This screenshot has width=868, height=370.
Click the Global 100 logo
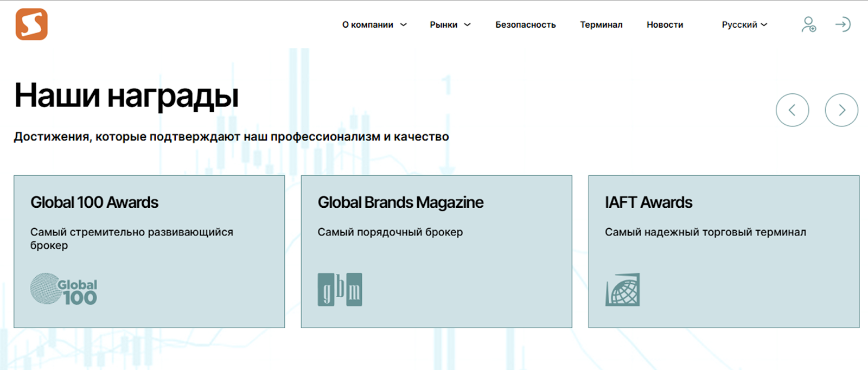[63, 289]
